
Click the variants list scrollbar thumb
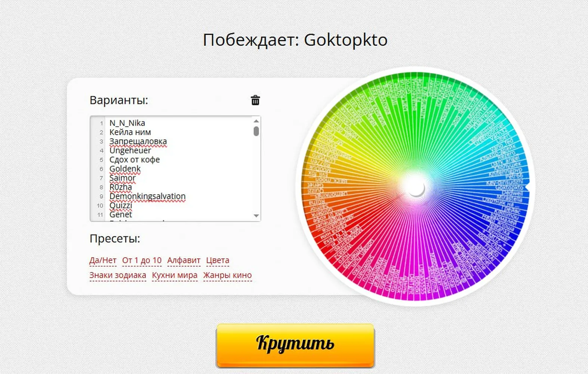click(256, 131)
